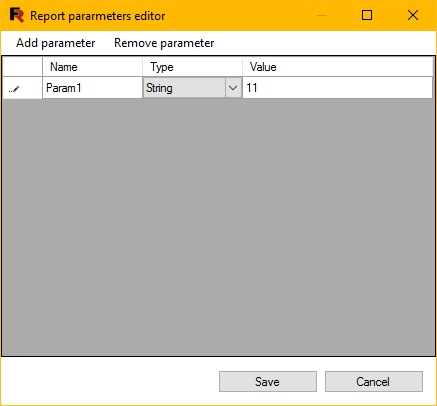Screen dimensions: 437x406
Task: Select all rows via the blank corner header cell
Action: pyautogui.click(x=22, y=67)
